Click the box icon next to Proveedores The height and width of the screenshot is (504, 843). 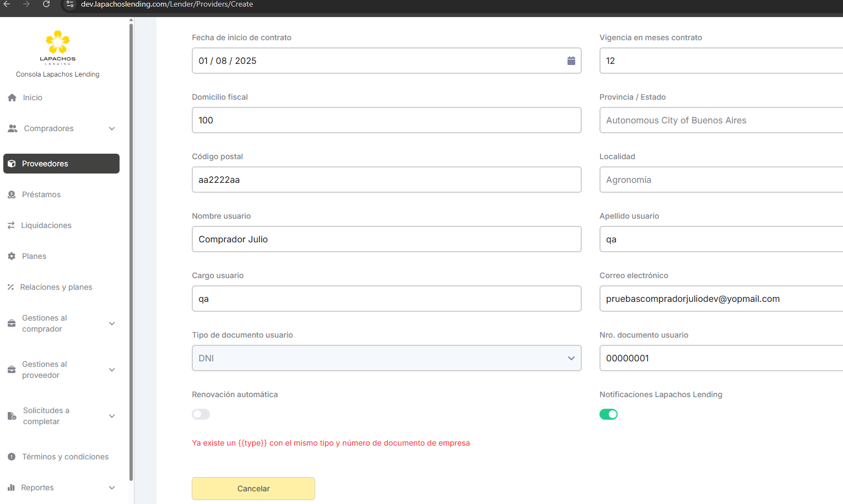click(x=12, y=164)
